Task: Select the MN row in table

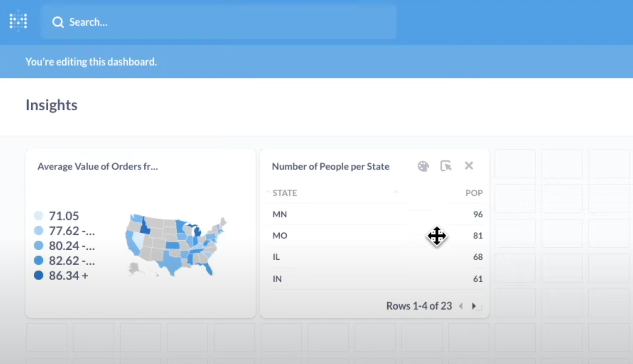Action: pos(280,214)
